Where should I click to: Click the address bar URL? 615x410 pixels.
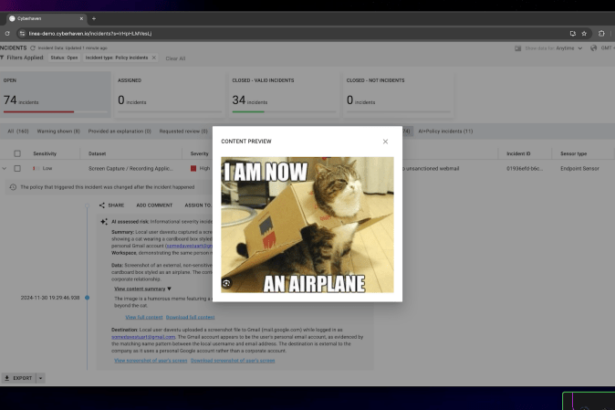(90, 34)
